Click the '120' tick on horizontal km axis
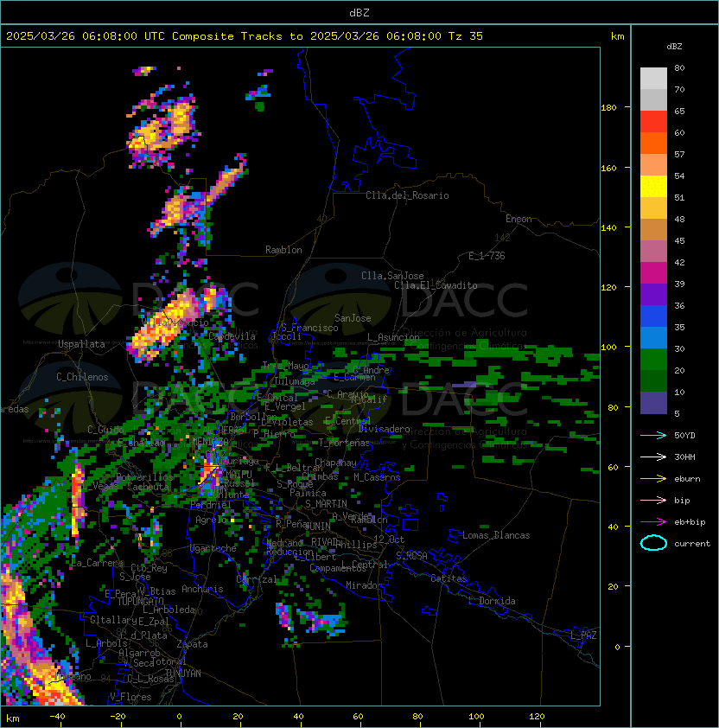The height and width of the screenshot is (728, 719). coord(537,717)
